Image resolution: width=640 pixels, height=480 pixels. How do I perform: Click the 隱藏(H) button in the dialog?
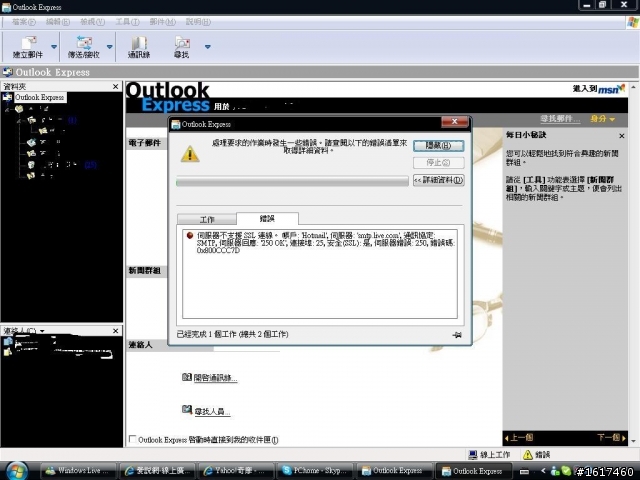(x=438, y=146)
